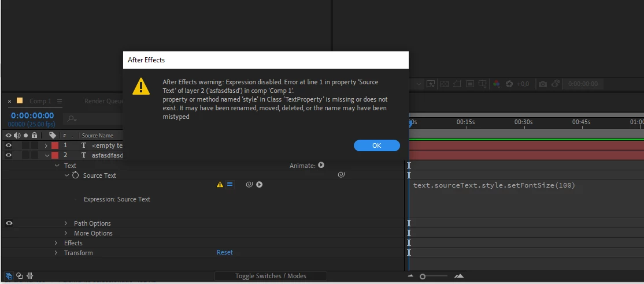Click the expression text in the editor
The height and width of the screenshot is (284, 644).
coord(494,185)
